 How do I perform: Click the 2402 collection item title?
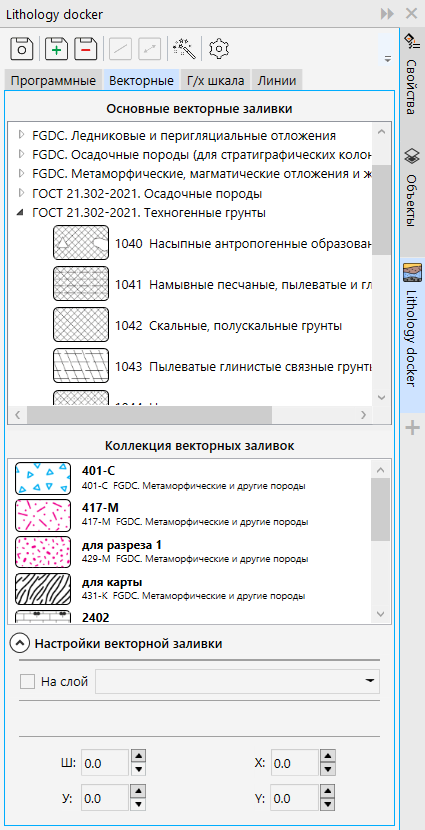(x=96, y=617)
